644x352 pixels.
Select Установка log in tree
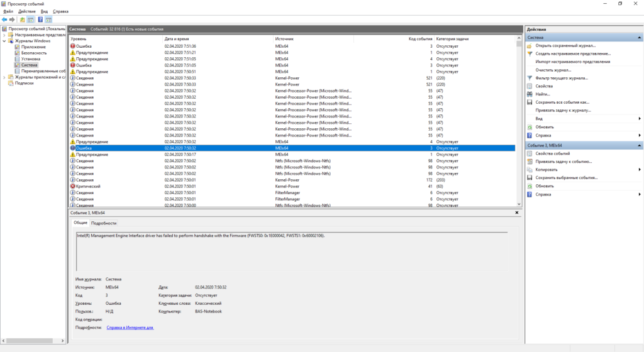click(31, 59)
